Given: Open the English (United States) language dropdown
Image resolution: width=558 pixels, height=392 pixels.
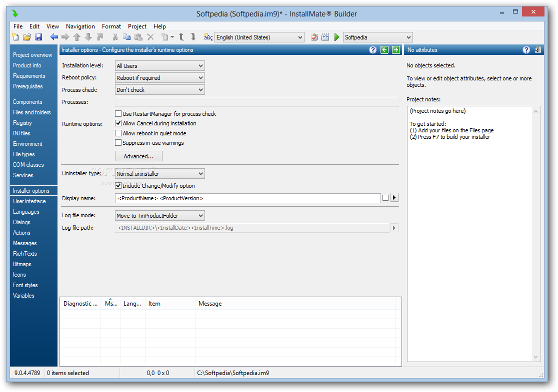Looking at the screenshot, I should (x=259, y=37).
